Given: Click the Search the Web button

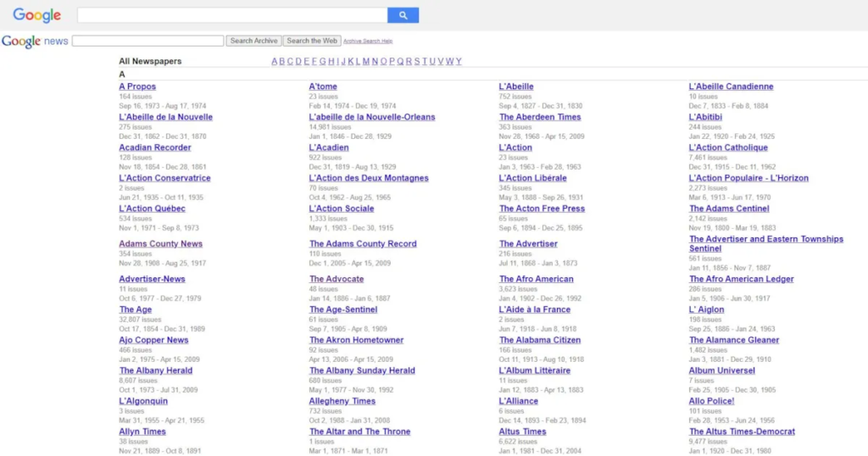Looking at the screenshot, I should click(x=312, y=41).
